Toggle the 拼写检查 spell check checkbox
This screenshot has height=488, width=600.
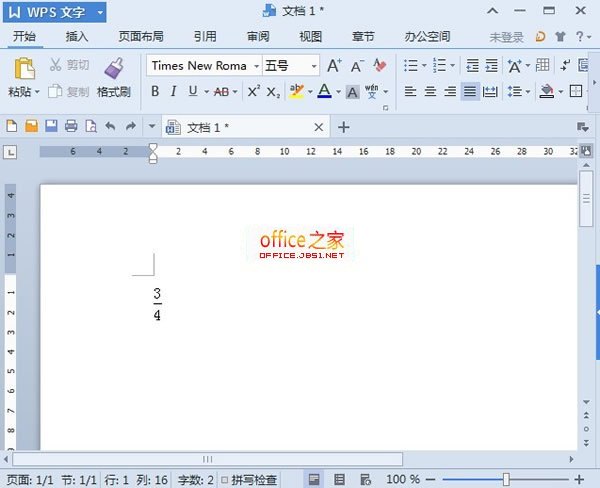(224, 480)
